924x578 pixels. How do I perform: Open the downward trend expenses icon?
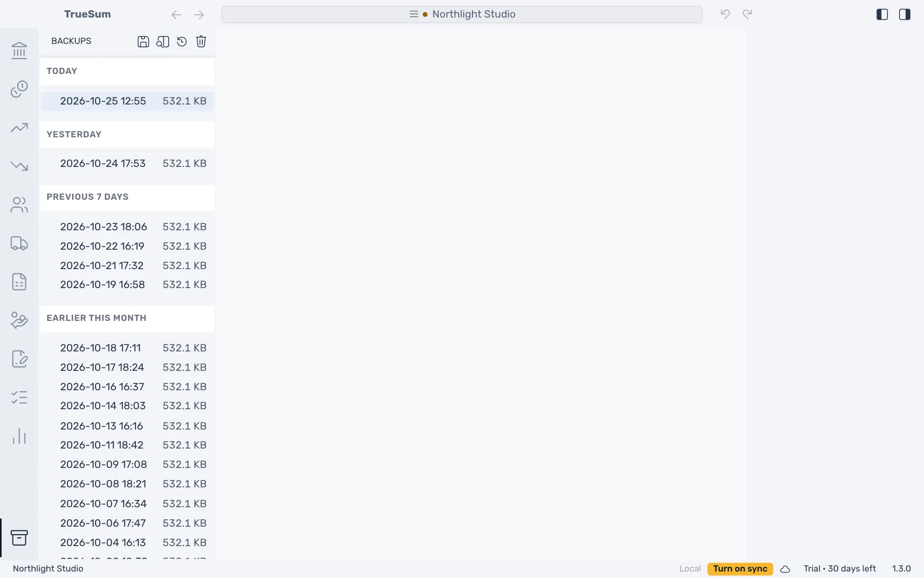[19, 166]
